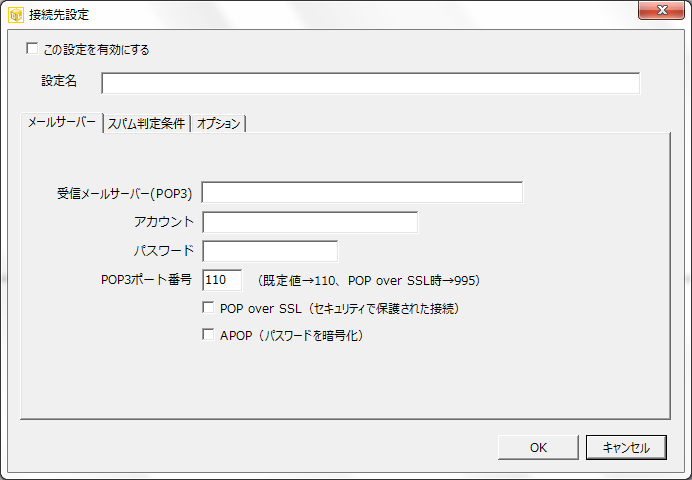Select the オプション tab
Viewport: 692px width, 480px height.
pyautogui.click(x=218, y=124)
